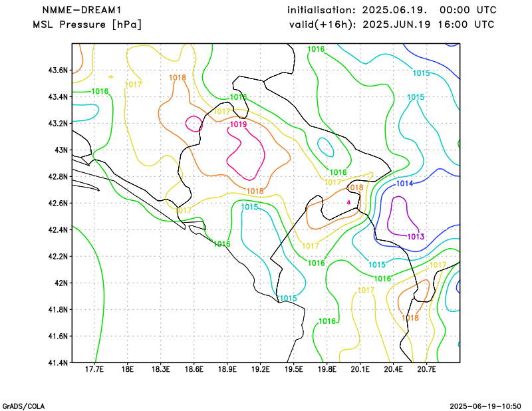Select the valid(+16h) forecast time line
This screenshot has height=411, width=532.
click(392, 25)
